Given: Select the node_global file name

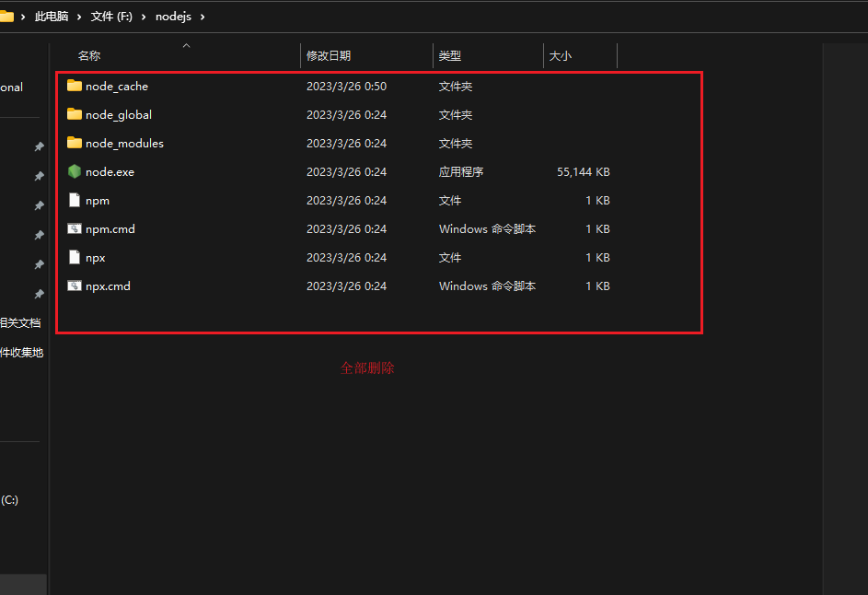Looking at the screenshot, I should (x=119, y=115).
